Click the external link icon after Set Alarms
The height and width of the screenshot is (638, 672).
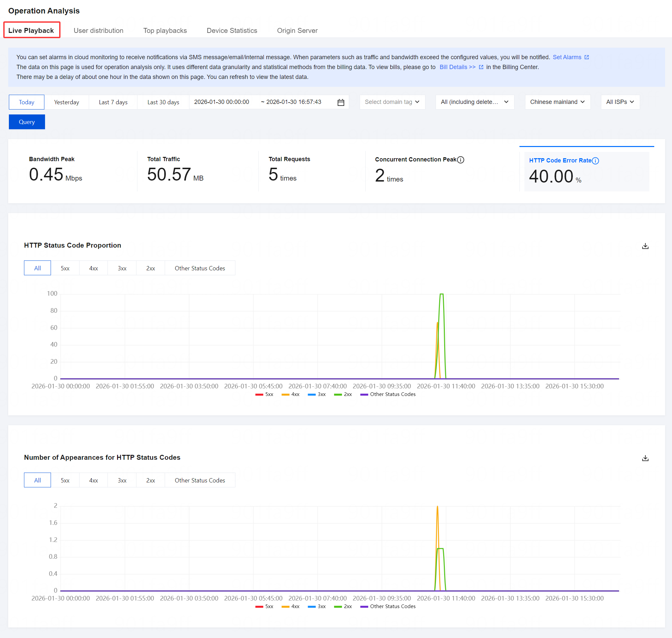(x=586, y=57)
